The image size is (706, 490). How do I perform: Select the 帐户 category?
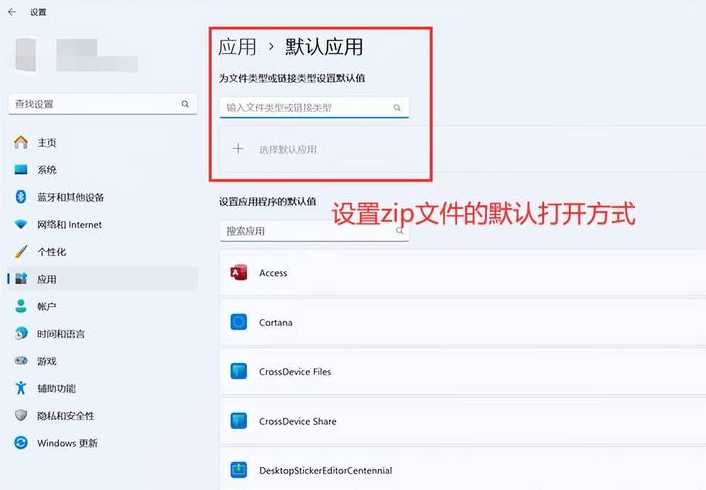[103, 306]
